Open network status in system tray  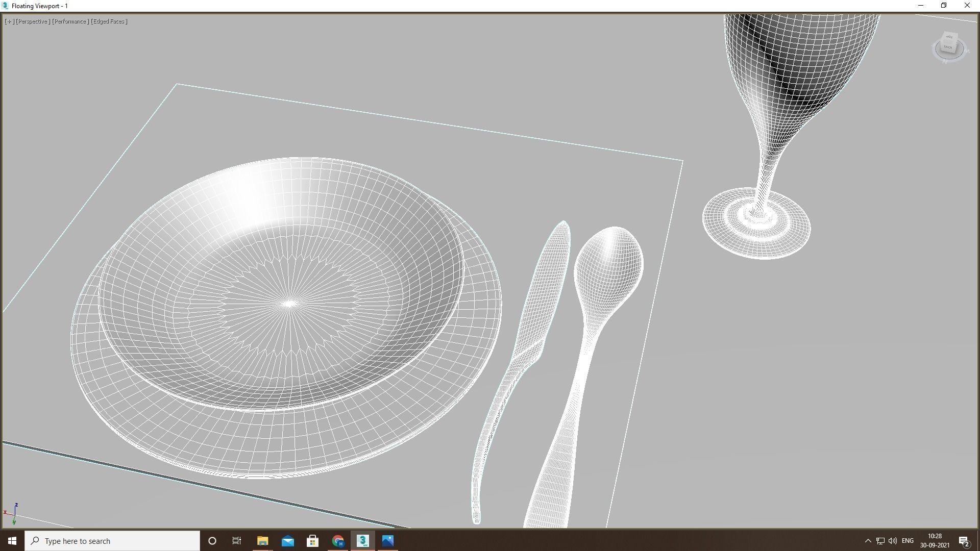coord(880,541)
